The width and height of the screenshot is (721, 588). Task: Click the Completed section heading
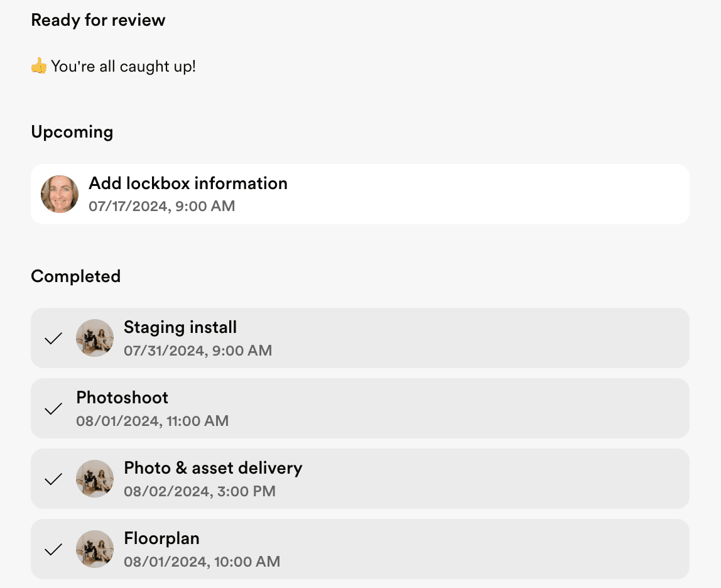click(75, 276)
